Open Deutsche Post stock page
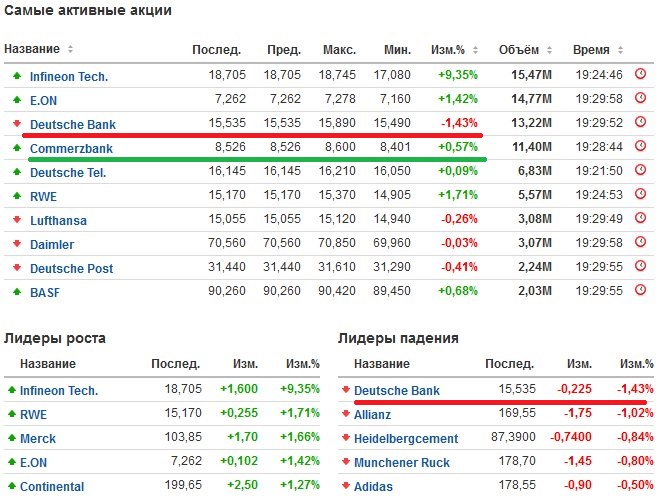 [x=71, y=268]
